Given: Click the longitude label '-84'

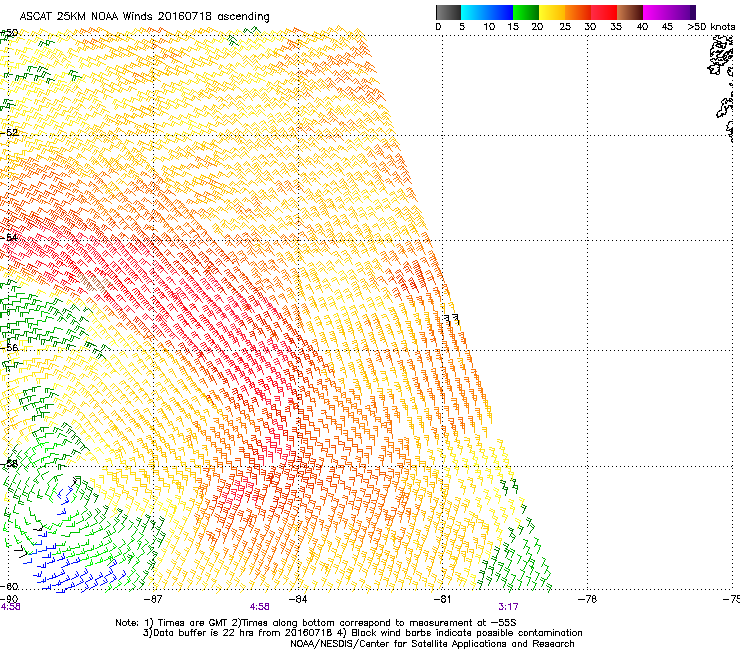Looking at the screenshot, I should (298, 599).
